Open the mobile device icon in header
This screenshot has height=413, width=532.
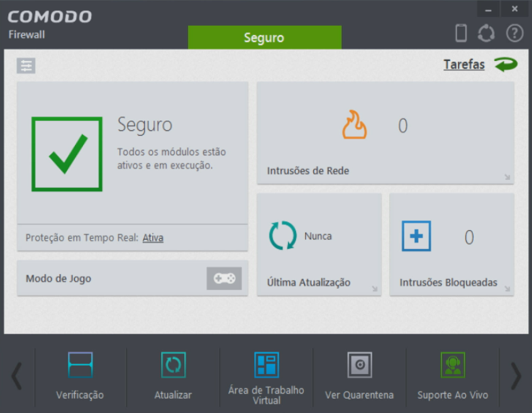(461, 33)
